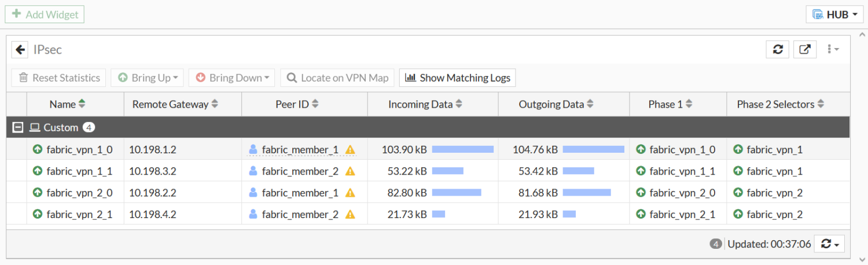The image size is (868, 265).
Task: Click the warning icon next to fabric_member_1 in the first row
Action: [350, 150]
